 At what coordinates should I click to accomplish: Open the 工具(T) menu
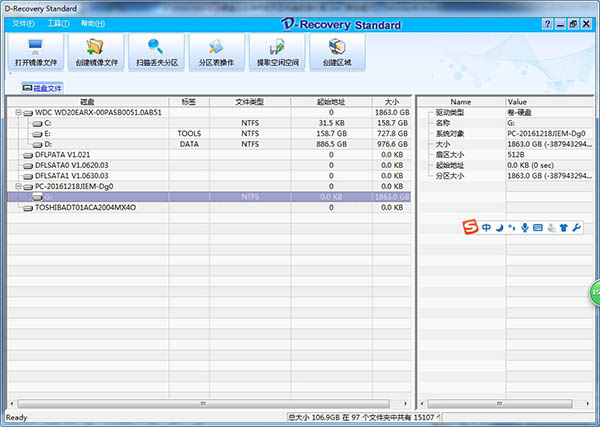[x=58, y=24]
